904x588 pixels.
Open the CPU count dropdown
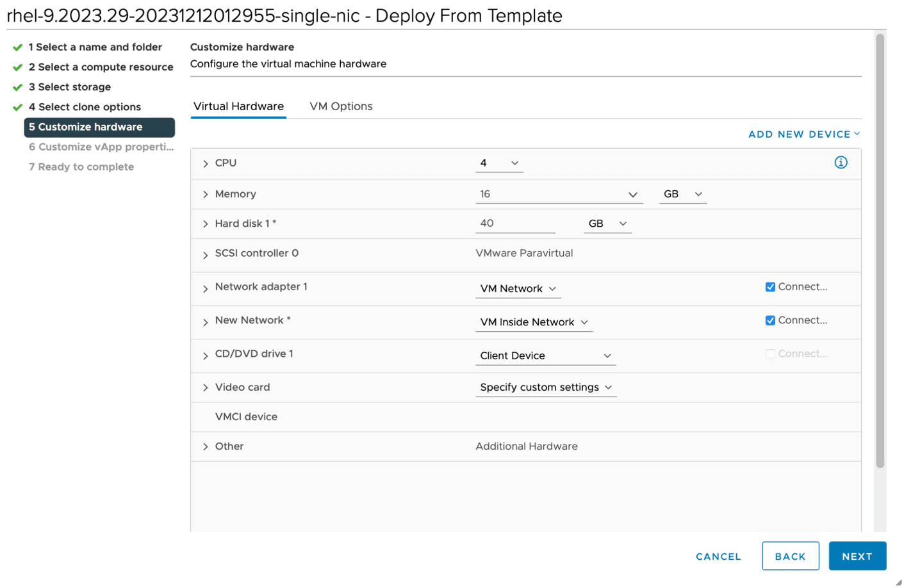499,163
